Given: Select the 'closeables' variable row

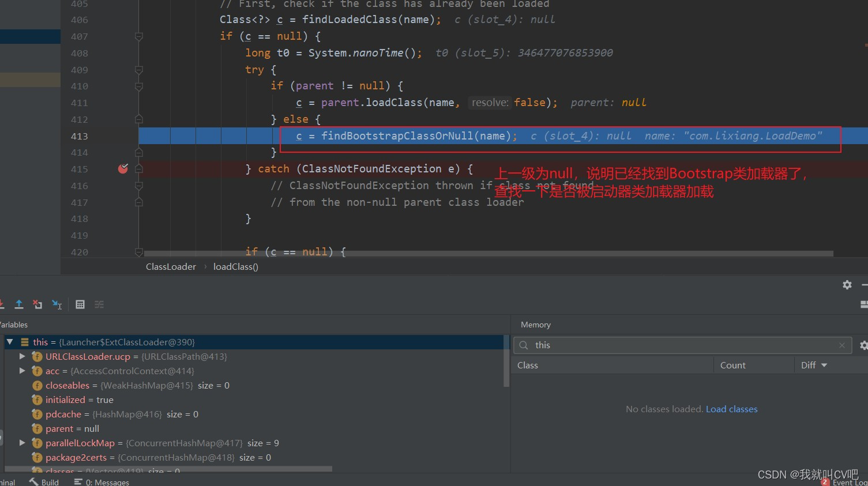Looking at the screenshot, I should pos(254,385).
